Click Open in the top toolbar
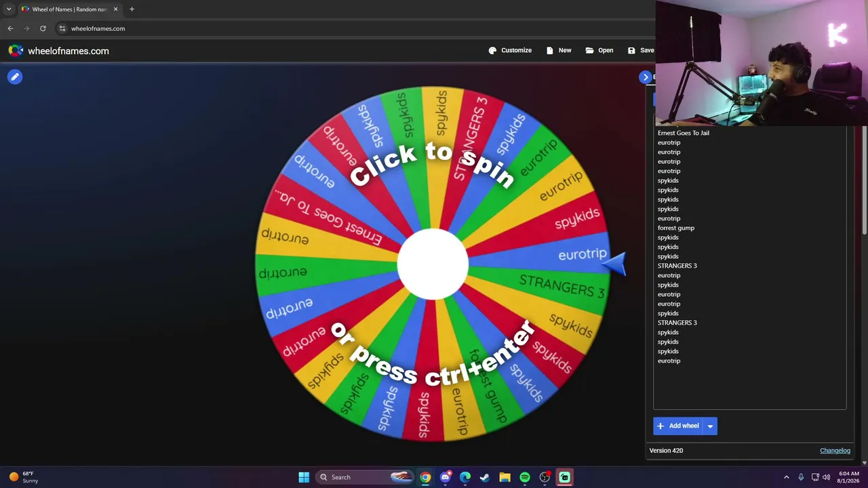The image size is (868, 488). pos(599,50)
